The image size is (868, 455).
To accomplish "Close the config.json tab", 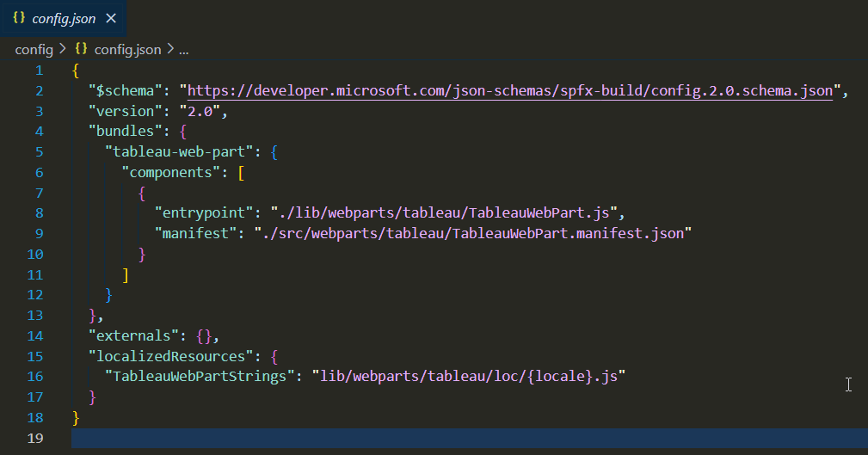I will click(x=110, y=19).
